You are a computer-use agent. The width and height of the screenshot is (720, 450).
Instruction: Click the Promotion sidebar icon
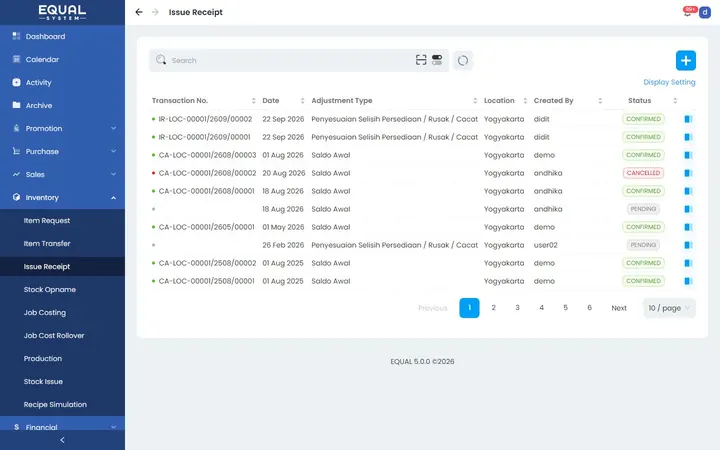[x=16, y=128]
